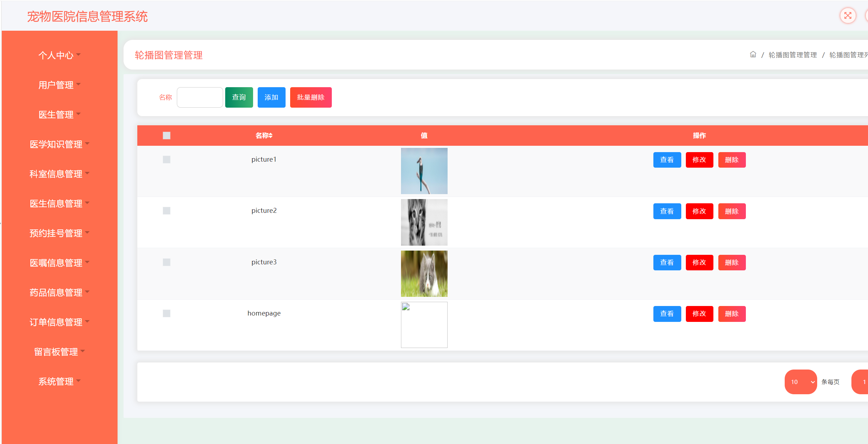The height and width of the screenshot is (444, 868).
Task: Check the picture1 row checkbox
Action: pyautogui.click(x=167, y=160)
